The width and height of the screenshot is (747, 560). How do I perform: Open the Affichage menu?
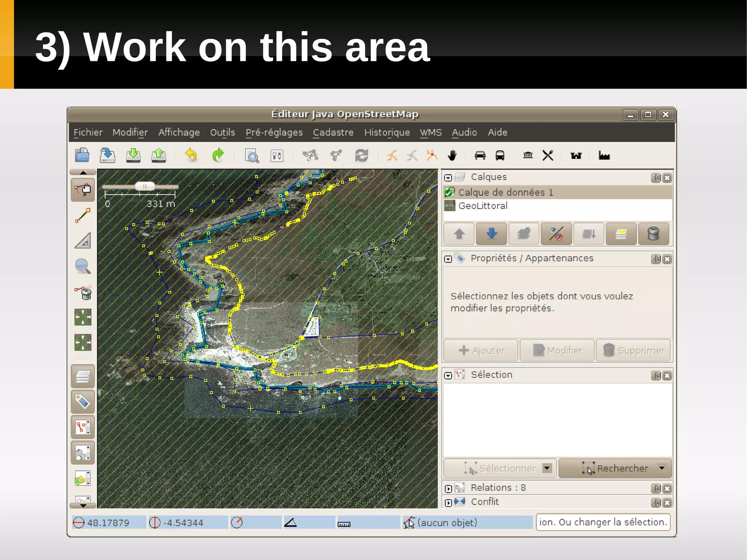tap(179, 132)
